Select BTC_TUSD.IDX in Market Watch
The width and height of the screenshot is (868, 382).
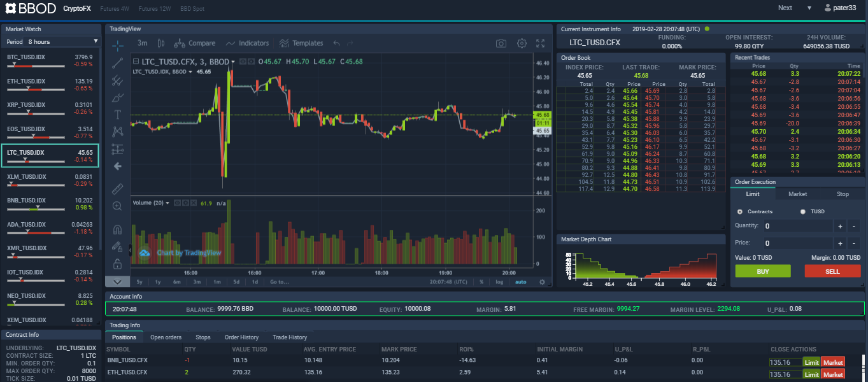(50, 60)
